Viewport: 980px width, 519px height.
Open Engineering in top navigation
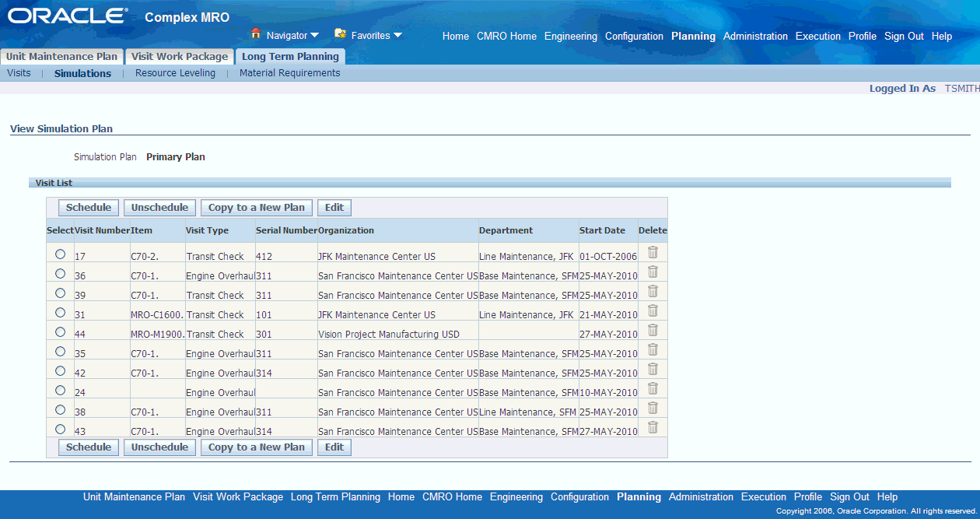click(x=571, y=37)
